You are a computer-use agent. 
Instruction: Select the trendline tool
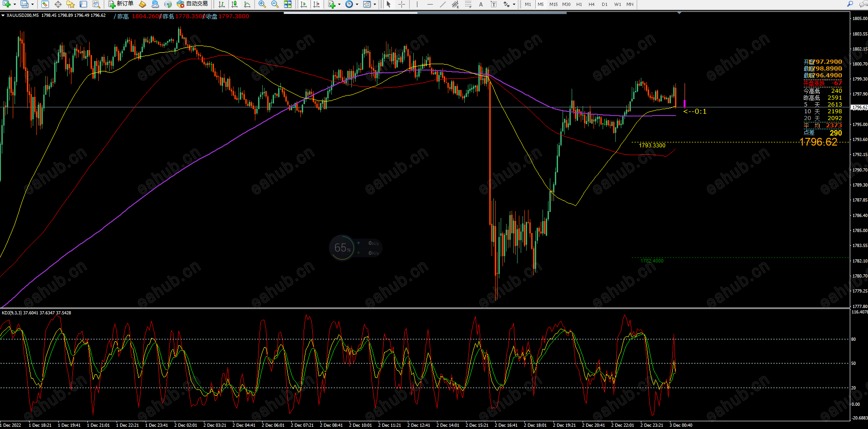pos(442,4)
